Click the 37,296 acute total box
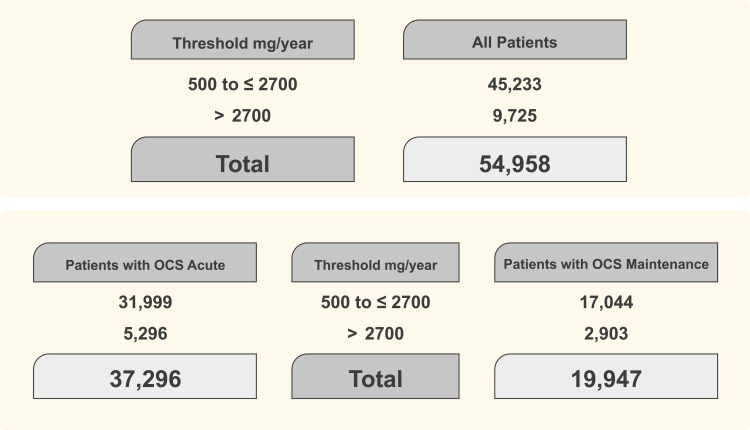750x430 pixels. [x=144, y=379]
